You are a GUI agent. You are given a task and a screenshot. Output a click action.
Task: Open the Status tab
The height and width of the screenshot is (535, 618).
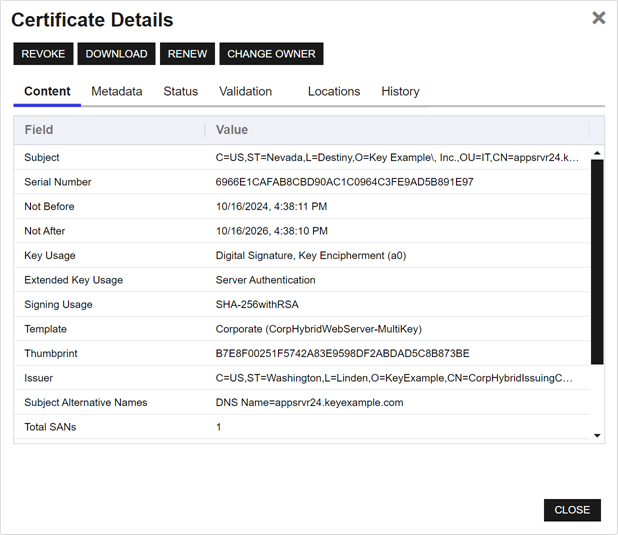[x=181, y=91]
